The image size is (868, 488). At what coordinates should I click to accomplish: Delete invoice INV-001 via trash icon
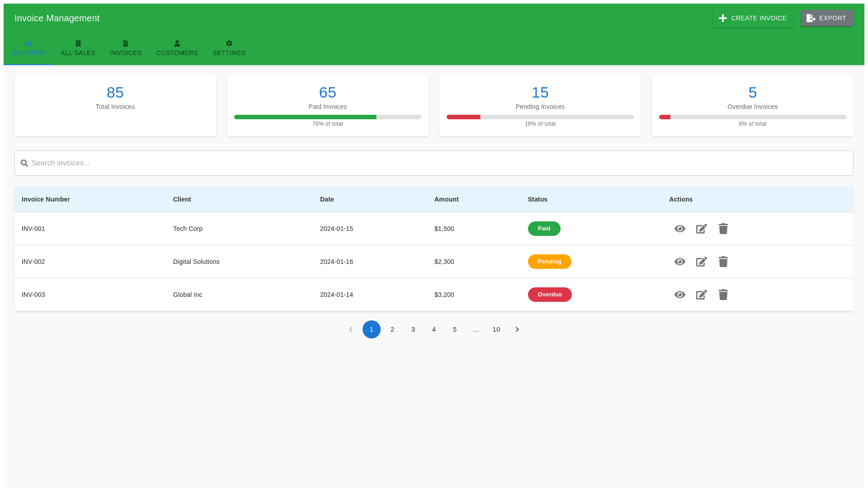[x=723, y=229]
